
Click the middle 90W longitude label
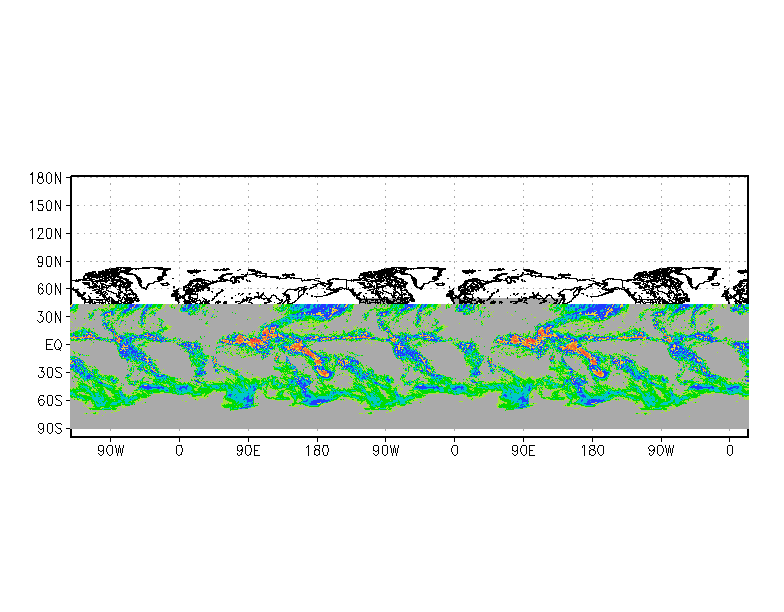tap(386, 451)
